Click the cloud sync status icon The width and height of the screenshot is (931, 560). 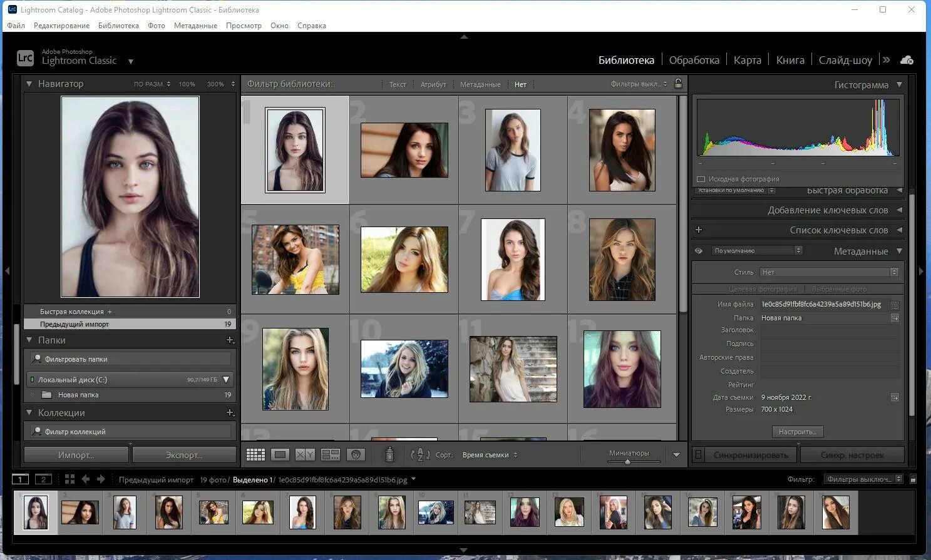click(x=907, y=60)
